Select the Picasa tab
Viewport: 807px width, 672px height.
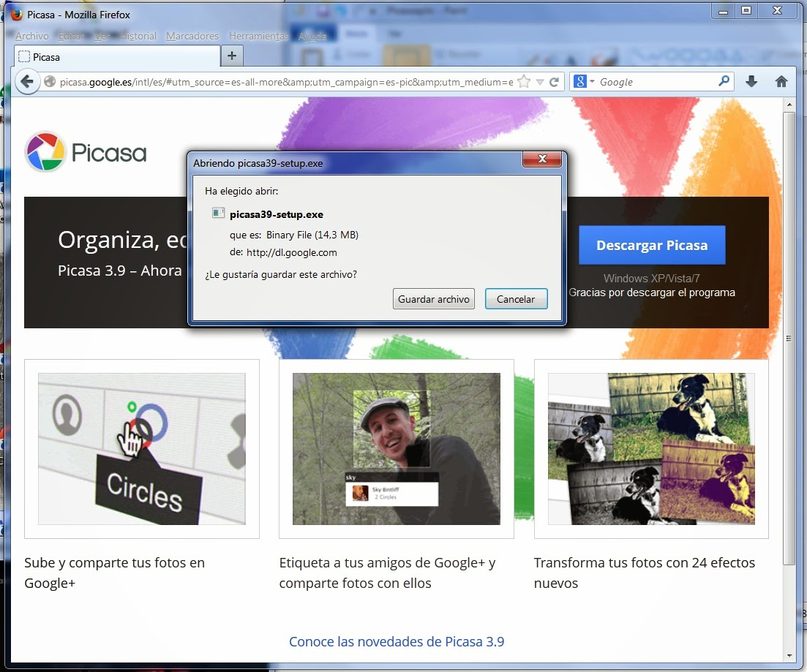tap(117, 56)
